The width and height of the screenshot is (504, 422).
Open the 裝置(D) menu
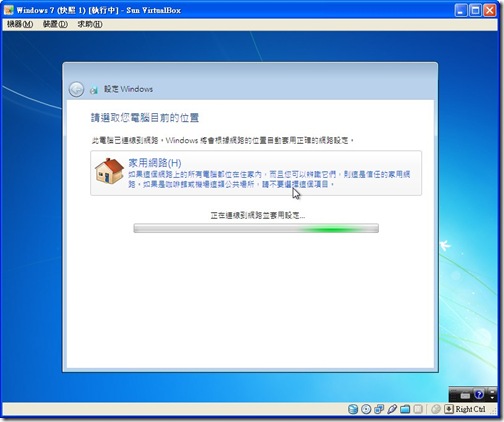click(55, 24)
